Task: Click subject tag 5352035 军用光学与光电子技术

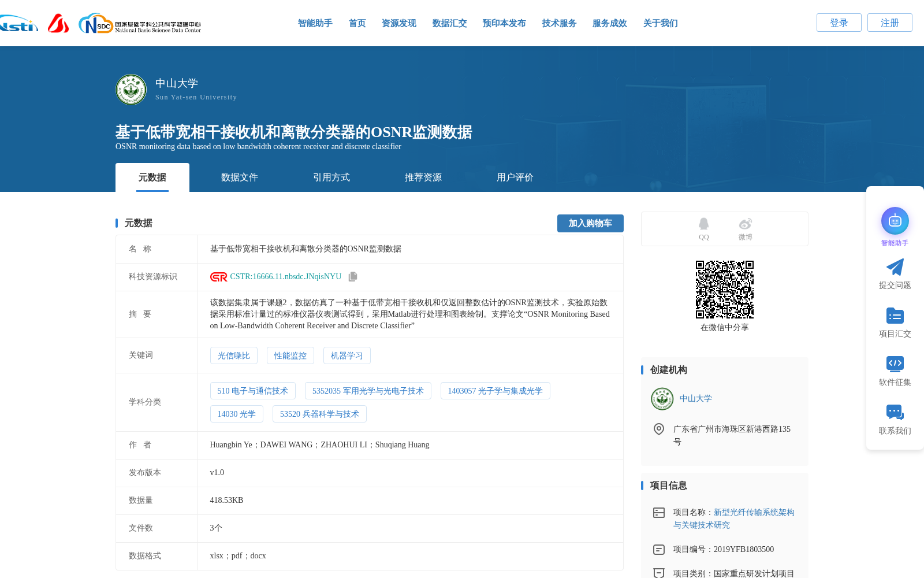Action: pyautogui.click(x=368, y=391)
